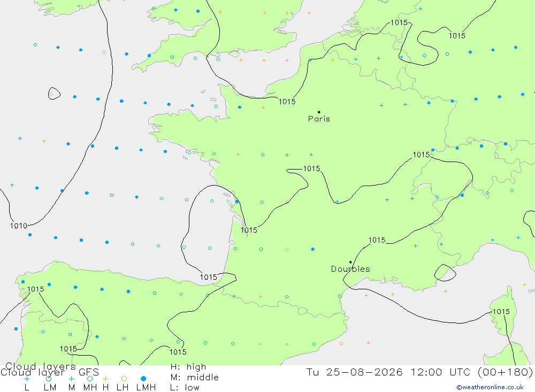Click the 'Cloud layer GFS' title text
Image resolution: width=535 pixels, height=392 pixels.
point(50,372)
